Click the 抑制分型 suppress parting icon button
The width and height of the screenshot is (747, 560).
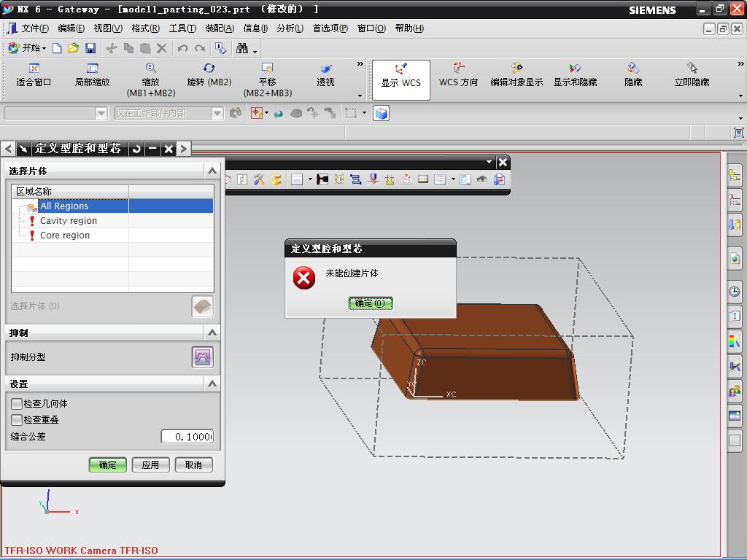pos(202,357)
